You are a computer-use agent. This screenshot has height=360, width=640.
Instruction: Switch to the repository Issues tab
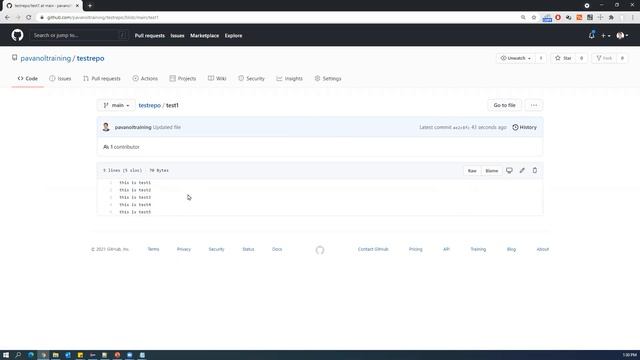(x=60, y=78)
